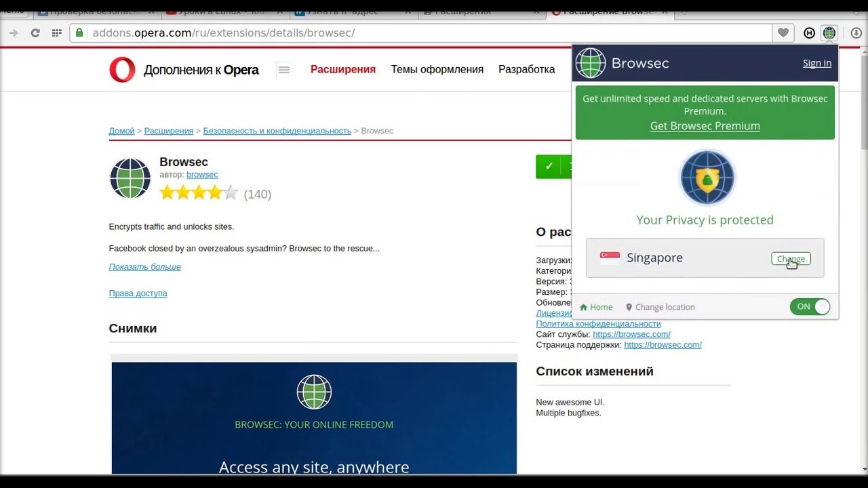Close the Расширения browser tab
This screenshot has height=488, width=868.
(x=536, y=12)
